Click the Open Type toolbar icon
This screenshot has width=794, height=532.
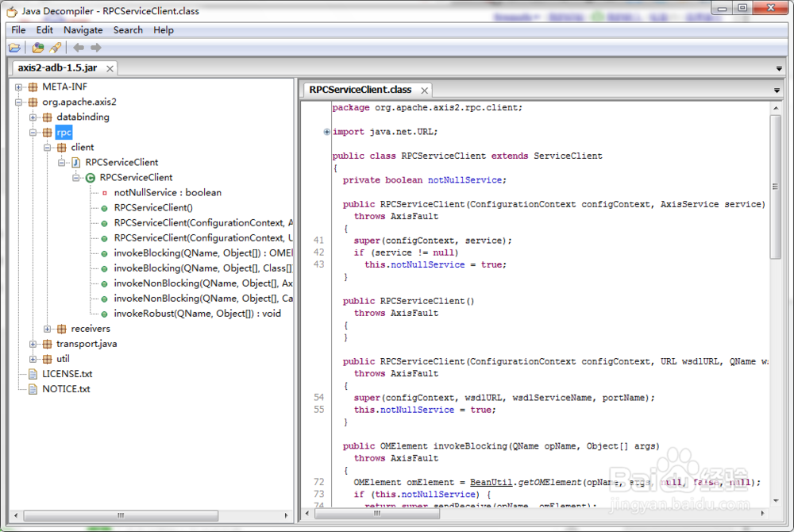coord(38,48)
